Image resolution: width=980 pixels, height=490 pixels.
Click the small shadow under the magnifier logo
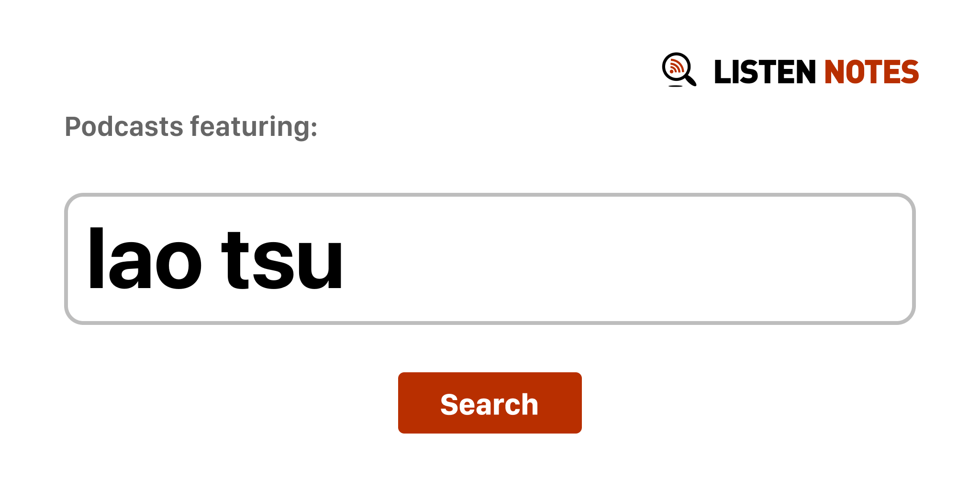[x=675, y=86]
